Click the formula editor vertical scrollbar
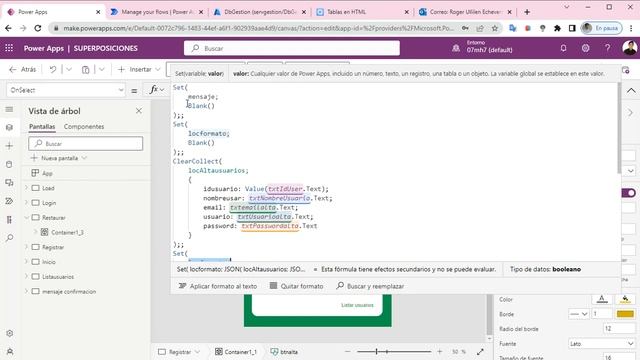The width and height of the screenshot is (640, 360). coord(619,127)
